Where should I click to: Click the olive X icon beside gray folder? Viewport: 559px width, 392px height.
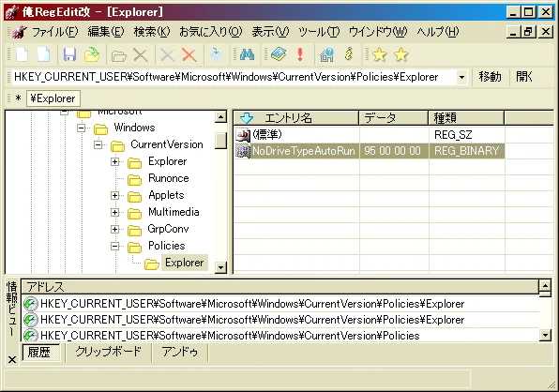141,55
